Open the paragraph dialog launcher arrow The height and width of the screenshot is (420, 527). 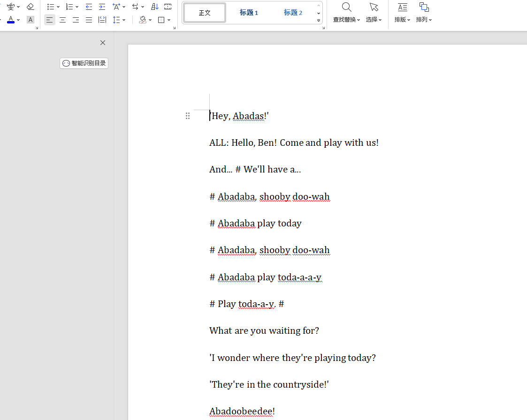(x=174, y=28)
